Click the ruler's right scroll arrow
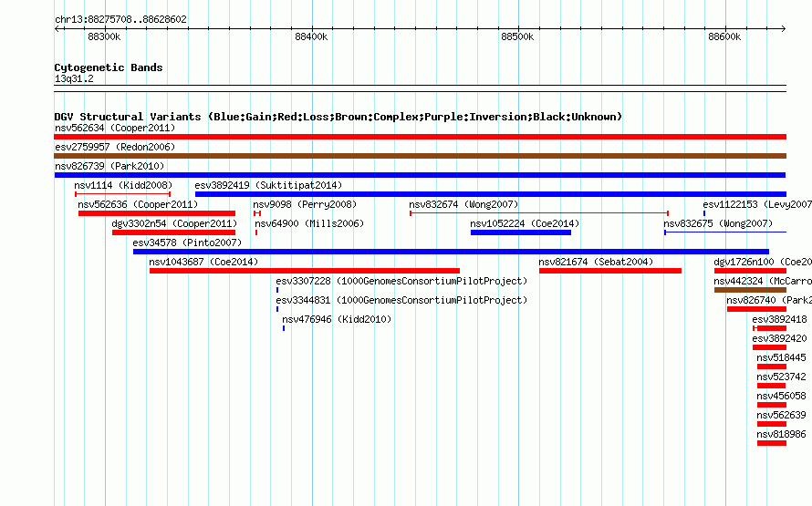The width and height of the screenshot is (812, 506). [x=784, y=28]
